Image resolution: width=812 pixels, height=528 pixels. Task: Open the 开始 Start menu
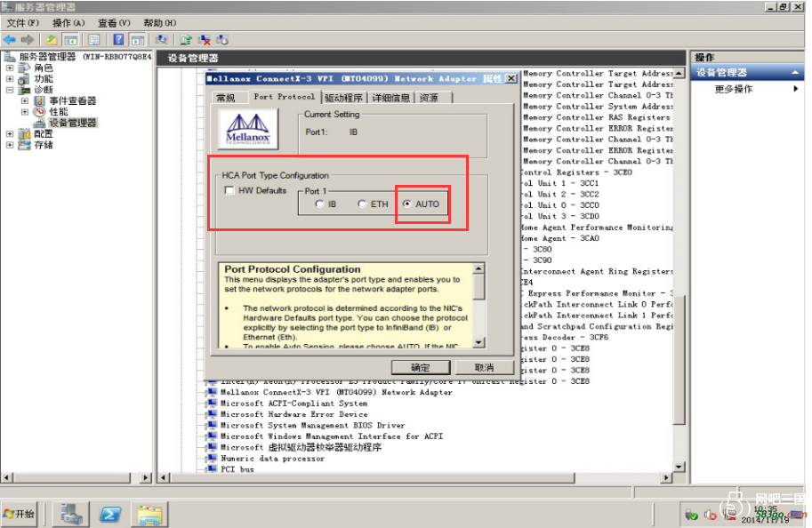[20, 514]
